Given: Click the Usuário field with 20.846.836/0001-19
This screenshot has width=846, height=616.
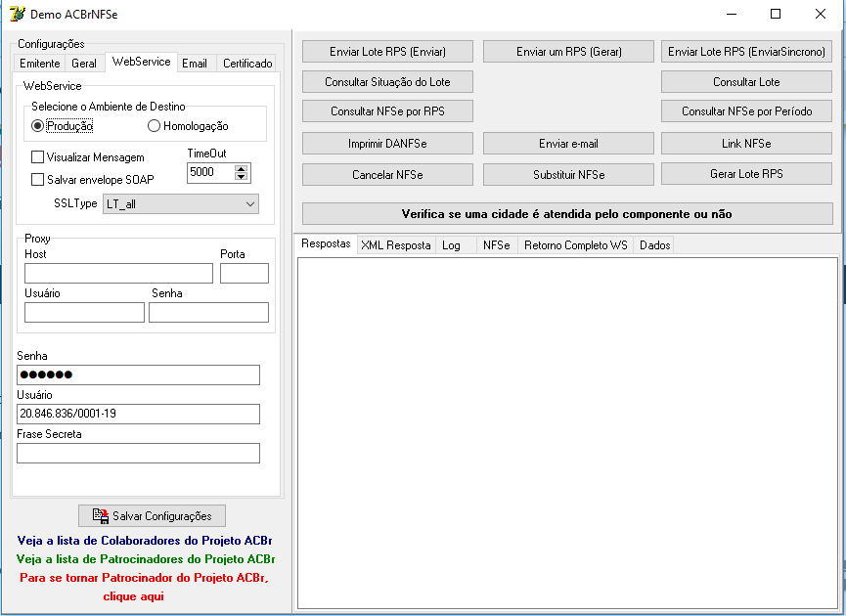Looking at the screenshot, I should click(138, 414).
